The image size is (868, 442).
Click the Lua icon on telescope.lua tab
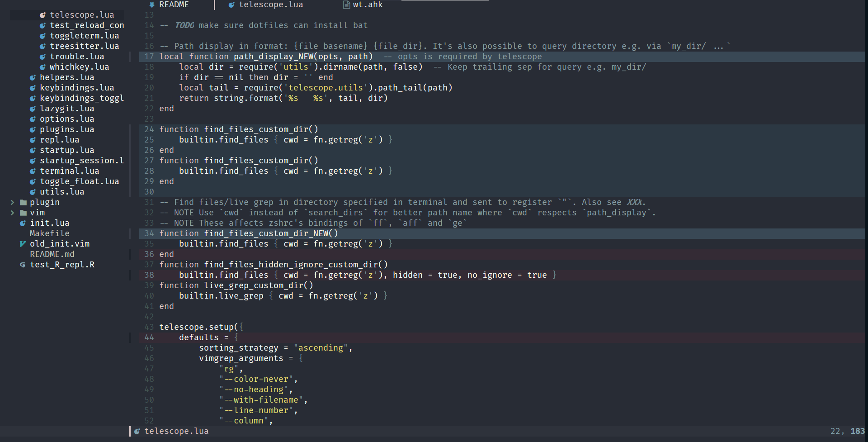[x=231, y=5]
